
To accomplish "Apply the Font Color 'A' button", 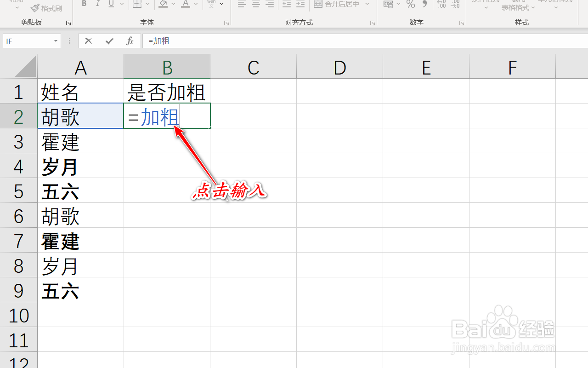I will coord(185,4).
